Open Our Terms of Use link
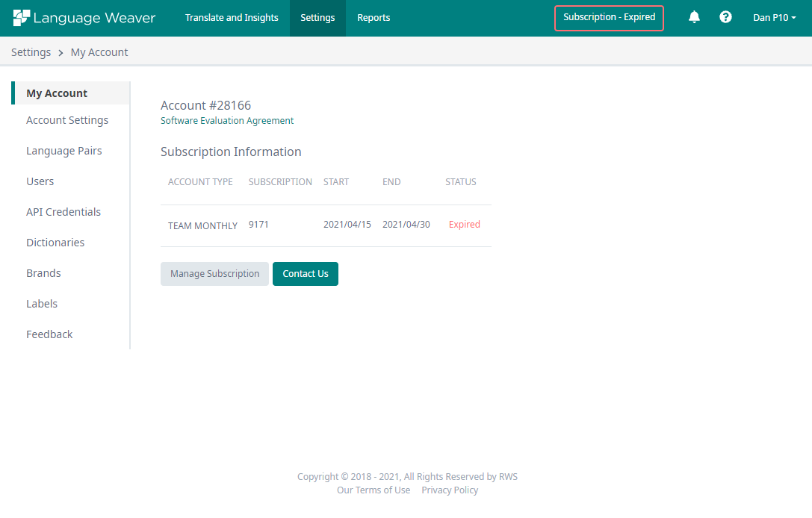Viewport: 812px width, 518px height. click(374, 490)
